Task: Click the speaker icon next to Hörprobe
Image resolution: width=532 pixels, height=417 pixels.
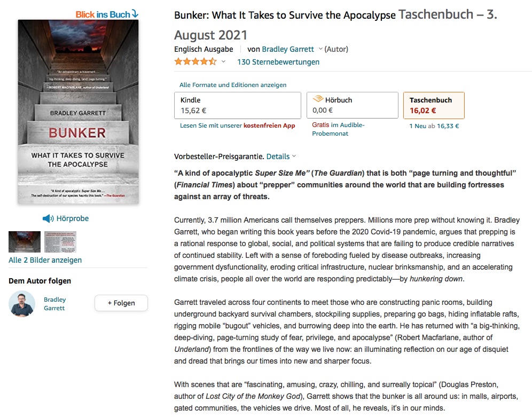Action: [x=48, y=218]
